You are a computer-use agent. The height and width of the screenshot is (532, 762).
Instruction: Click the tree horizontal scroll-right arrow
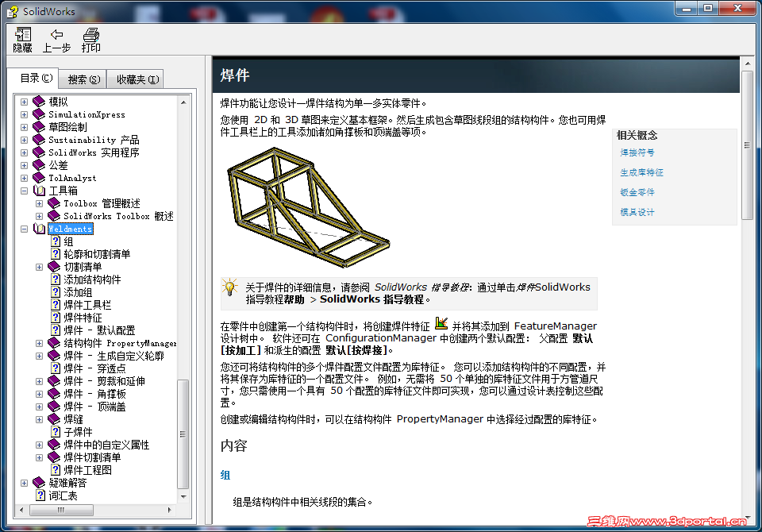pos(169,510)
